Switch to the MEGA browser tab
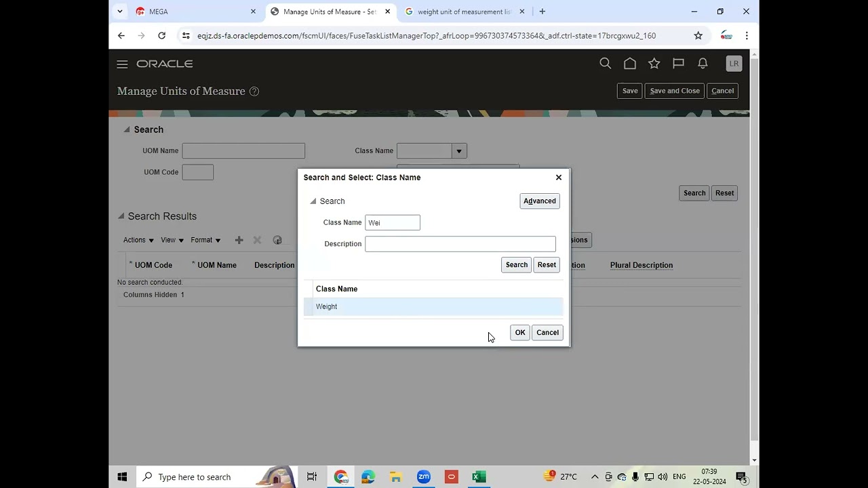The height and width of the screenshot is (488, 868). (x=197, y=12)
